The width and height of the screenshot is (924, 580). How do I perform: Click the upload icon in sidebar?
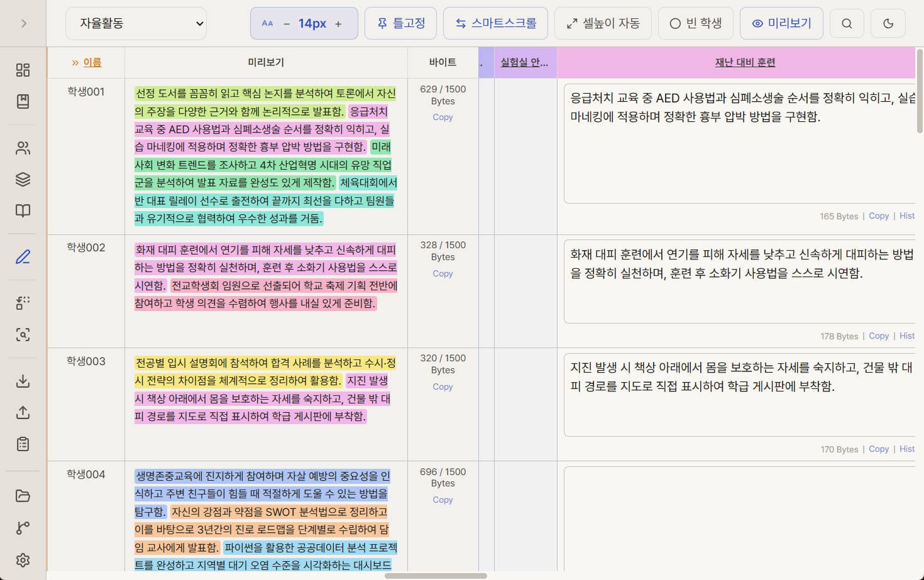(23, 412)
